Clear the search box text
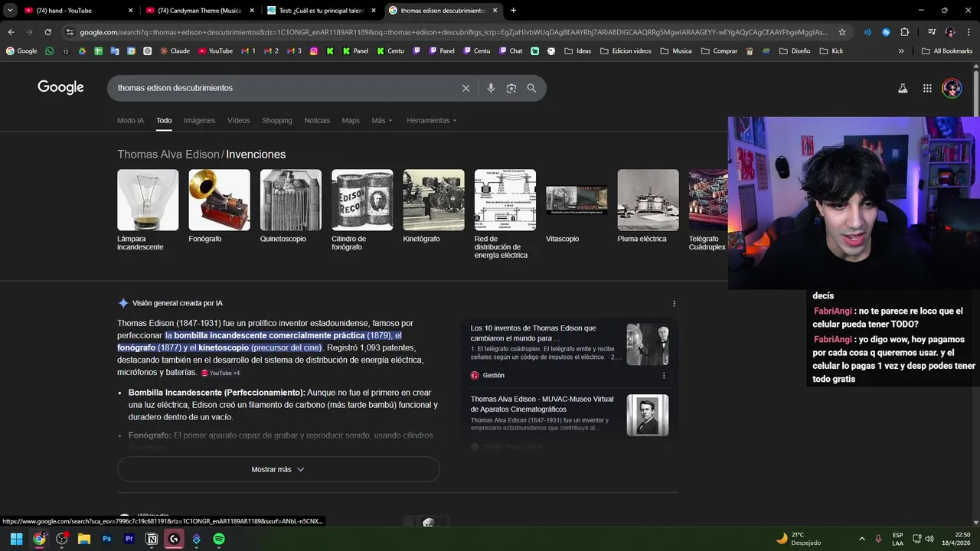 465,88
